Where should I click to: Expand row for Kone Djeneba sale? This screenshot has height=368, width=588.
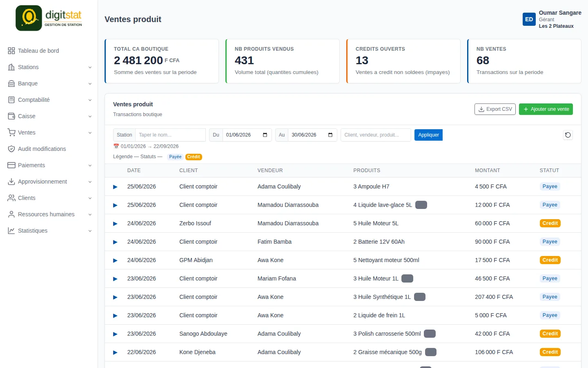click(115, 352)
